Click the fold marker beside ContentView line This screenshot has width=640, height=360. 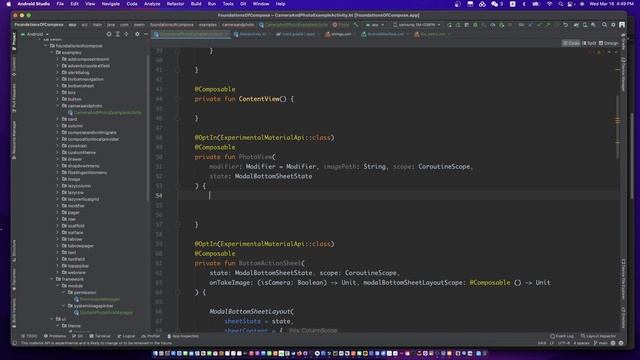178,99
